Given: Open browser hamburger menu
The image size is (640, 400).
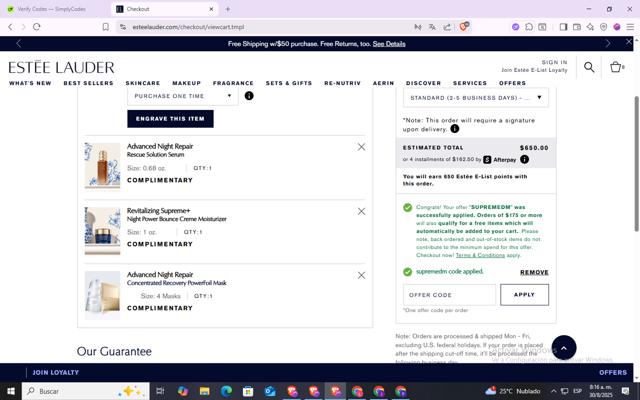Looking at the screenshot, I should click(630, 27).
